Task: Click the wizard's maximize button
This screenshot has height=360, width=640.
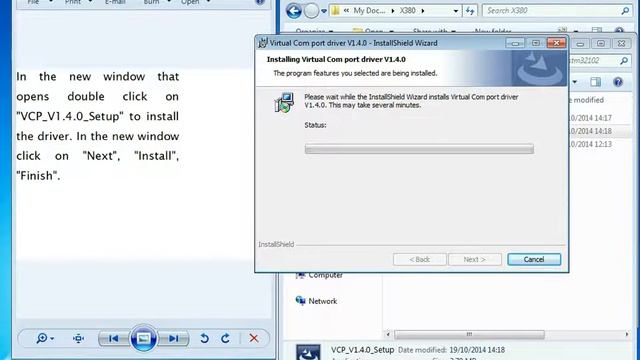Action: 536,43
